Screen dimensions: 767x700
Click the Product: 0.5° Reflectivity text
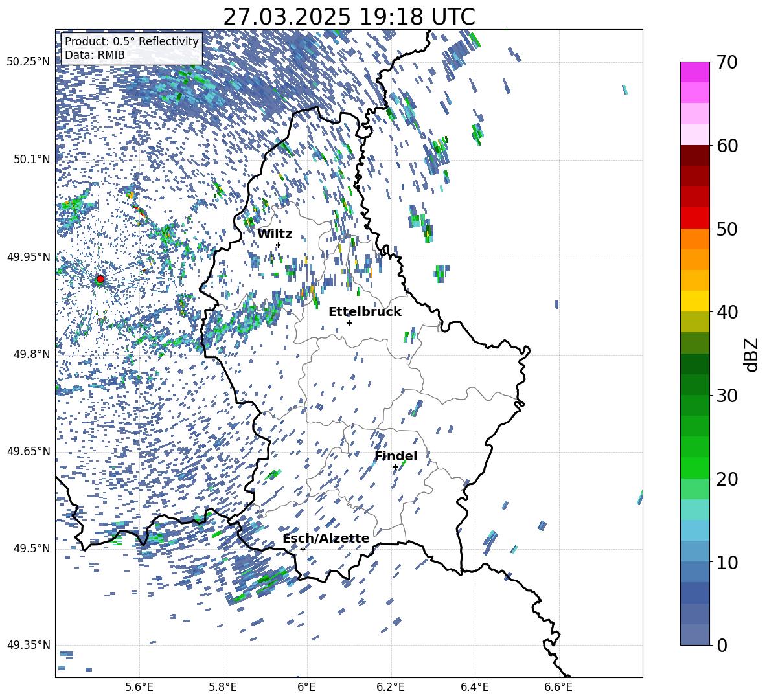tap(132, 41)
